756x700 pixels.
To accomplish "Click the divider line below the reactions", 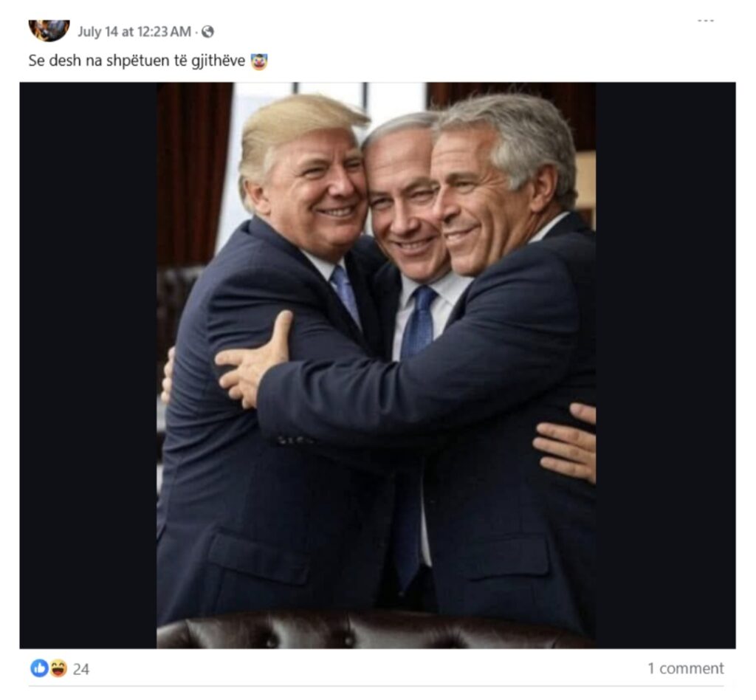I will point(376,686).
